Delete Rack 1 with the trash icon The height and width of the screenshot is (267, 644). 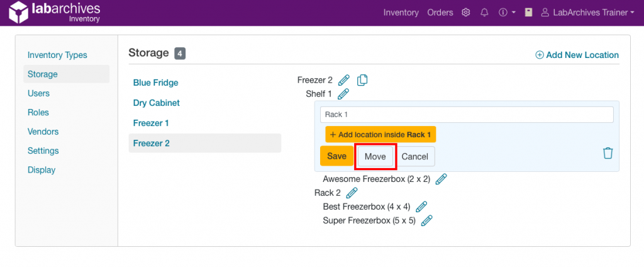(608, 153)
